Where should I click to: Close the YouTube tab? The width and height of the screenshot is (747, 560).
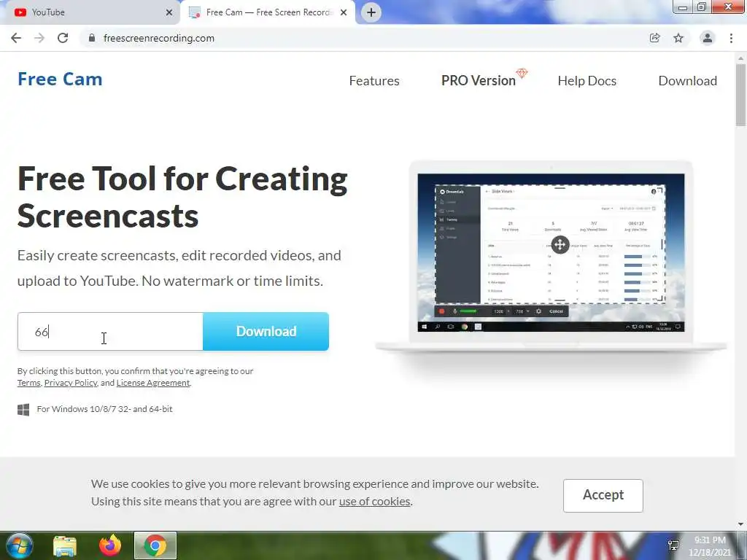(169, 12)
